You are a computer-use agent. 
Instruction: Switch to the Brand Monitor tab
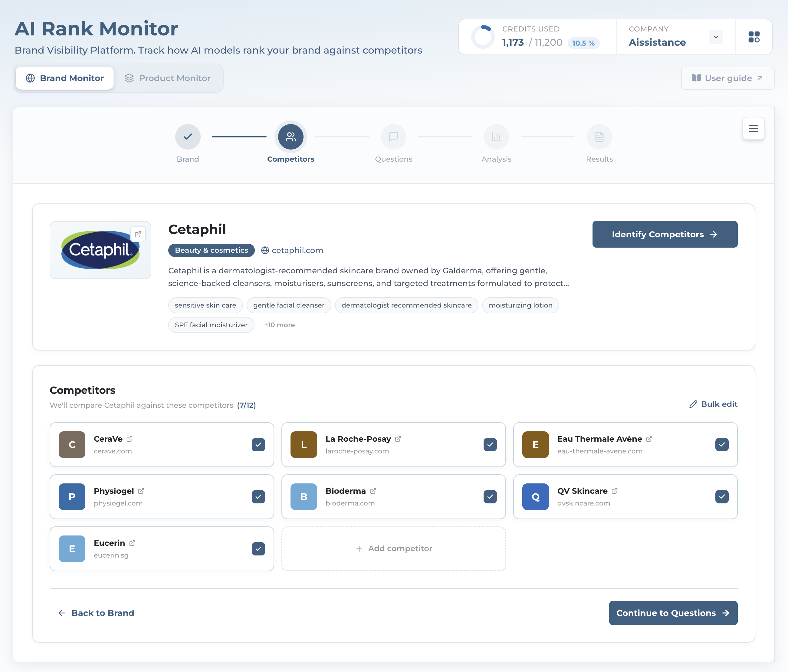pyautogui.click(x=65, y=78)
